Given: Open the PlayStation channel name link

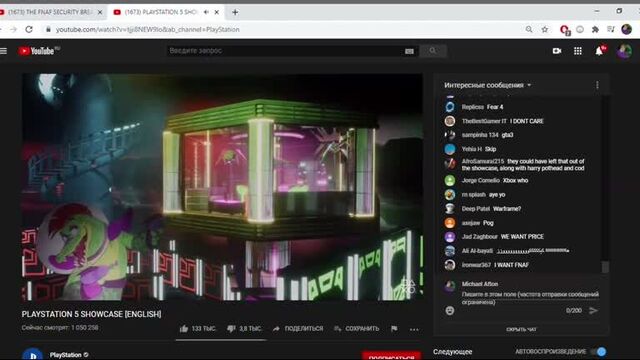Looking at the screenshot, I should 65,355.
